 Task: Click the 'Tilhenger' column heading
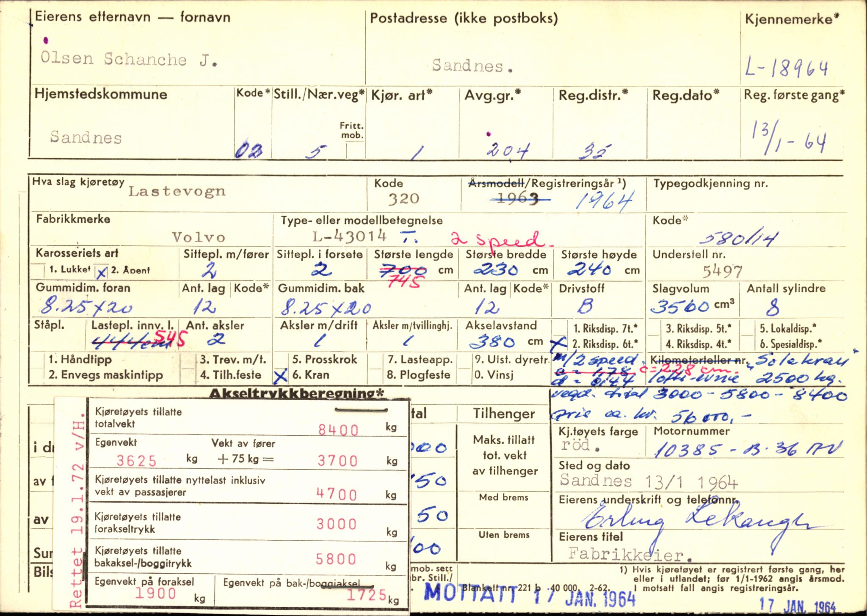tap(504, 413)
